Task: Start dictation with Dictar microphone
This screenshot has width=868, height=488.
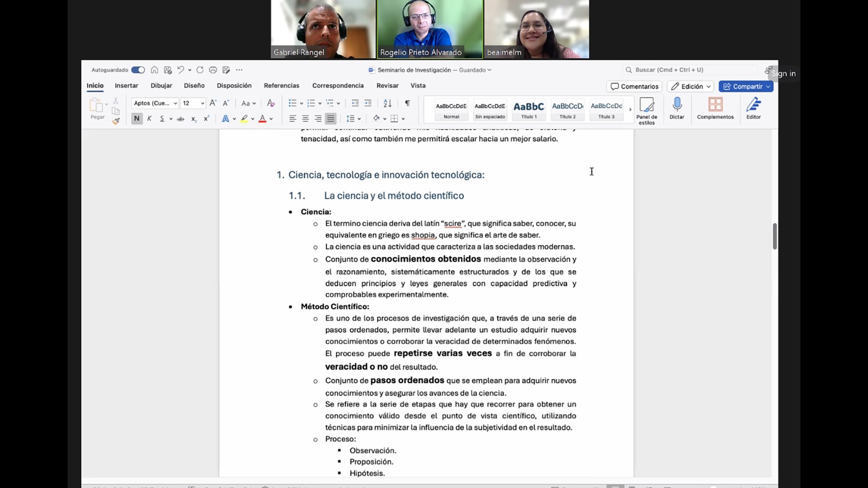Action: point(677,108)
